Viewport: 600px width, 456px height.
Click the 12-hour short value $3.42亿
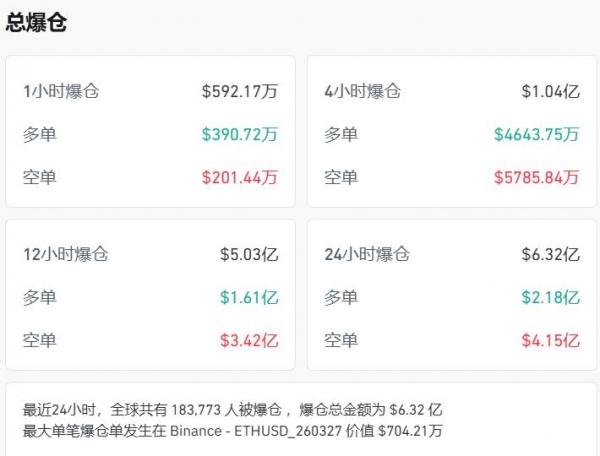[249, 341]
